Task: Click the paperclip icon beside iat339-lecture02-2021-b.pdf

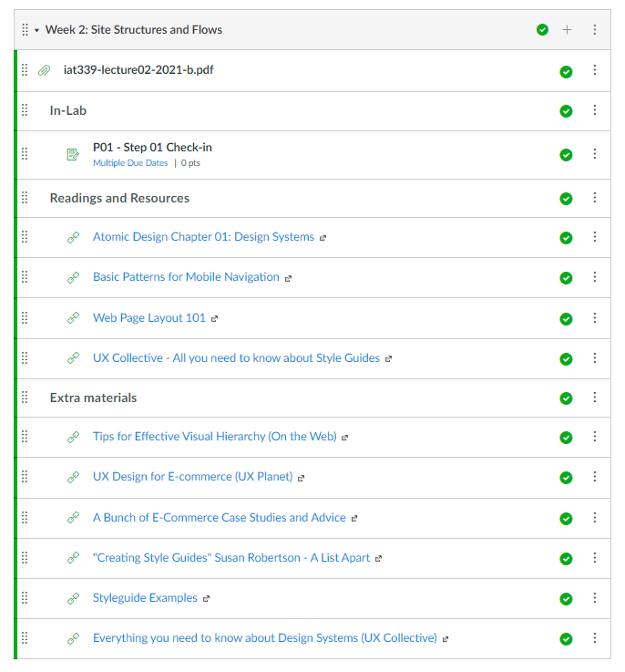Action: [44, 71]
